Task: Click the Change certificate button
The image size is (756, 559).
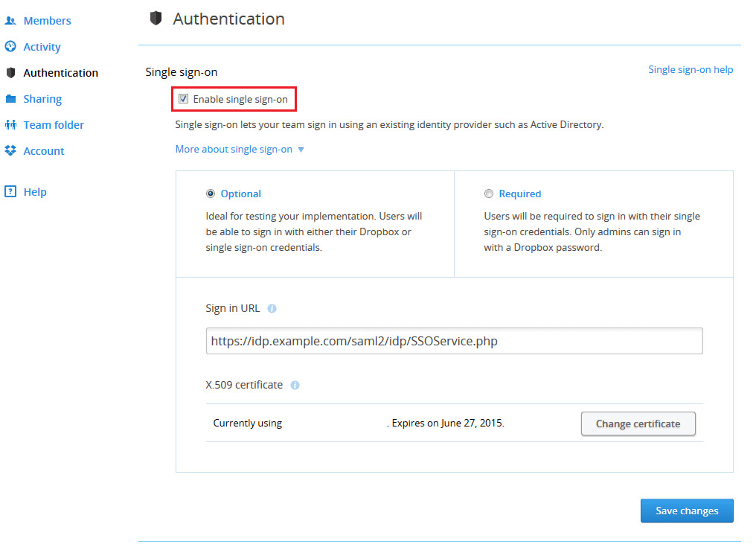Action: (638, 423)
